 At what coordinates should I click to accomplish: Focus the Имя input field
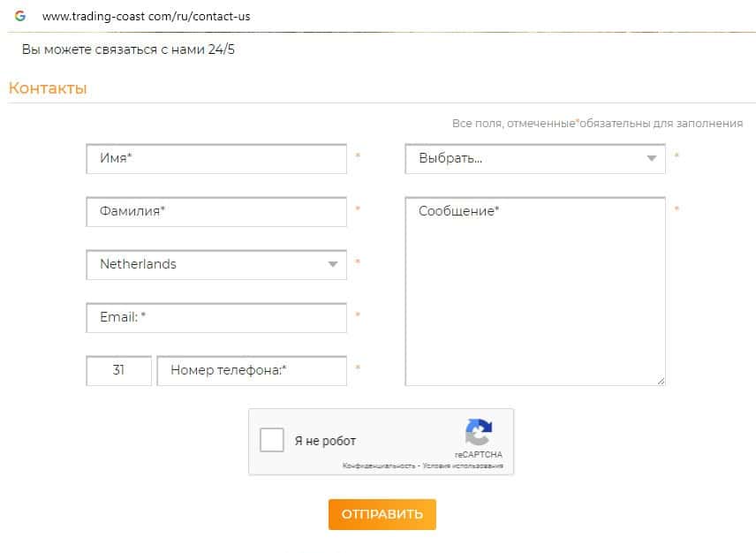coord(216,159)
